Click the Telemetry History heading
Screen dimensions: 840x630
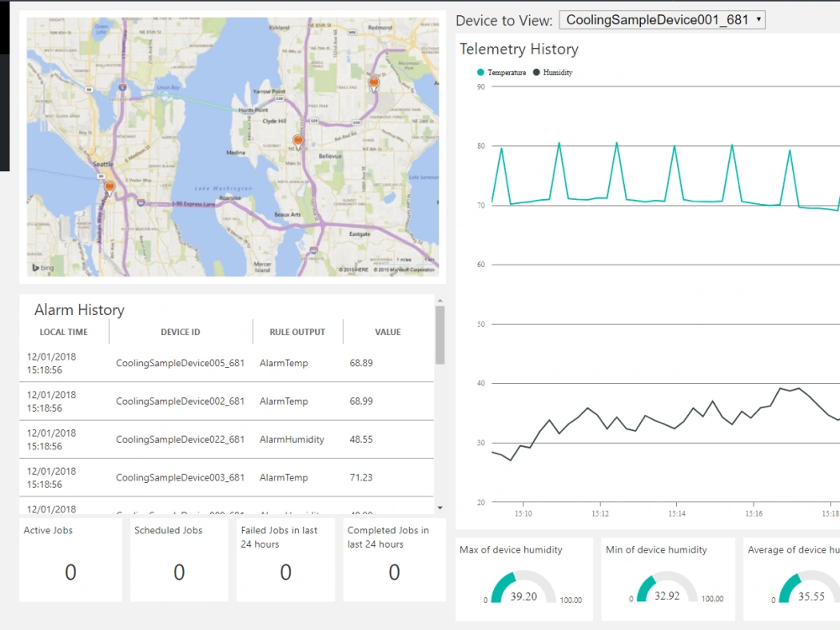click(518, 50)
